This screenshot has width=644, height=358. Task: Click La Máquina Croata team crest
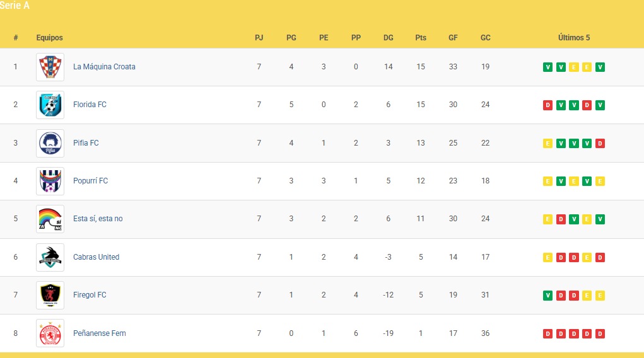coord(50,67)
